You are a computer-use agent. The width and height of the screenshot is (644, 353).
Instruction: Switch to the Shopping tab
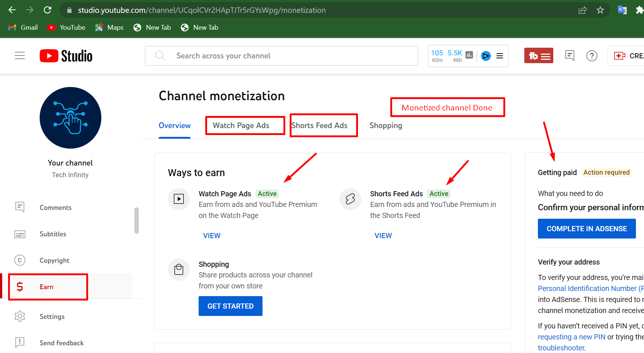click(386, 125)
